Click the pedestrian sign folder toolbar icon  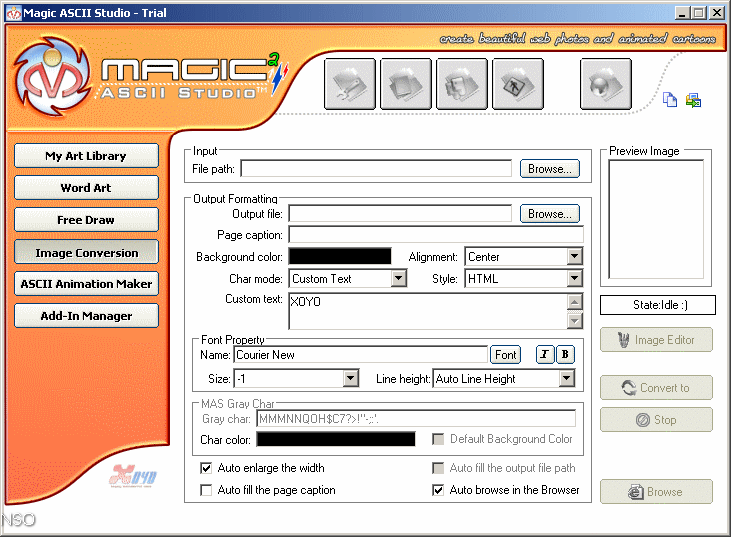pos(517,84)
